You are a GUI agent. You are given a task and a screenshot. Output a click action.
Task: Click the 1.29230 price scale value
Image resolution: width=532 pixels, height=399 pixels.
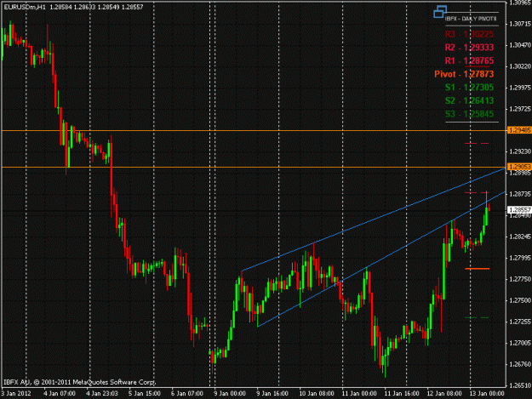point(520,151)
